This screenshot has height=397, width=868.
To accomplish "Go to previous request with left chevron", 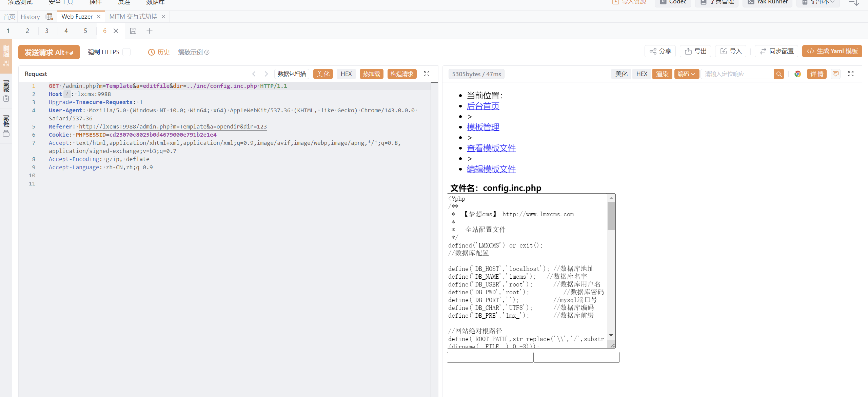I will (254, 74).
